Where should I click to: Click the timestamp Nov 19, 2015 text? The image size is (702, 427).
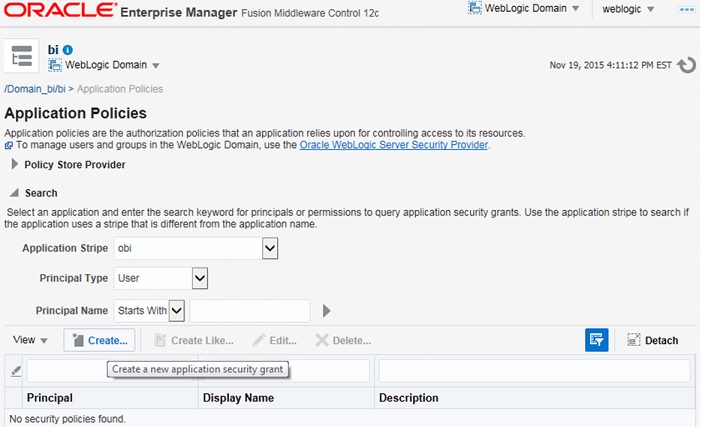tap(610, 65)
